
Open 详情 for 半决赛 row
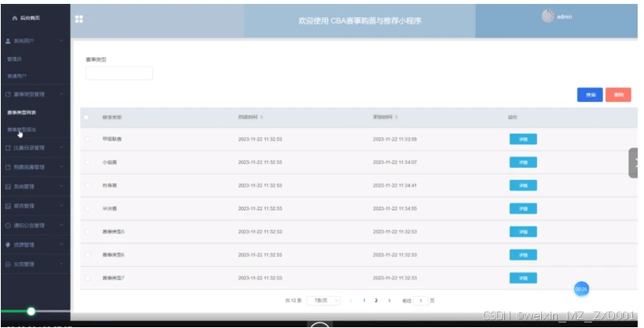click(523, 209)
